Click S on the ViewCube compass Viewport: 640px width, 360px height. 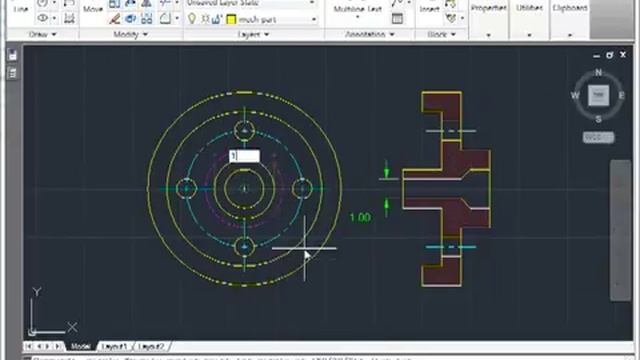(598, 119)
